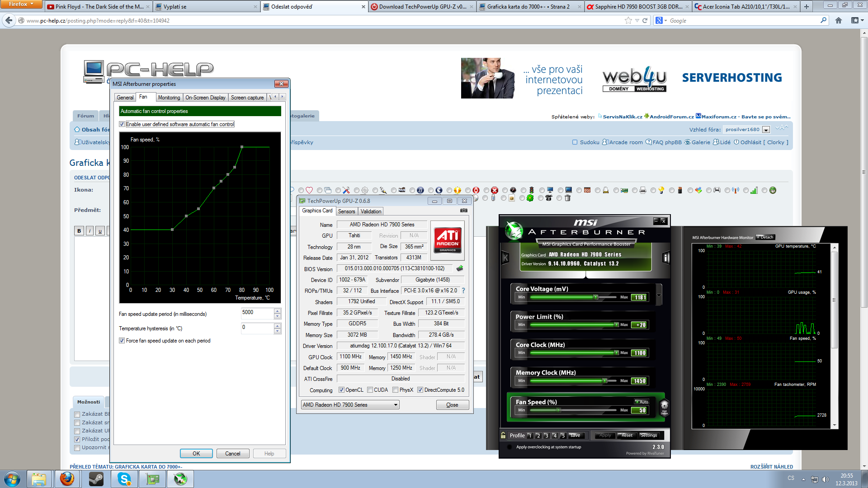Open Kombustor via the K button
Screen dimensions: 868x488
point(505,258)
